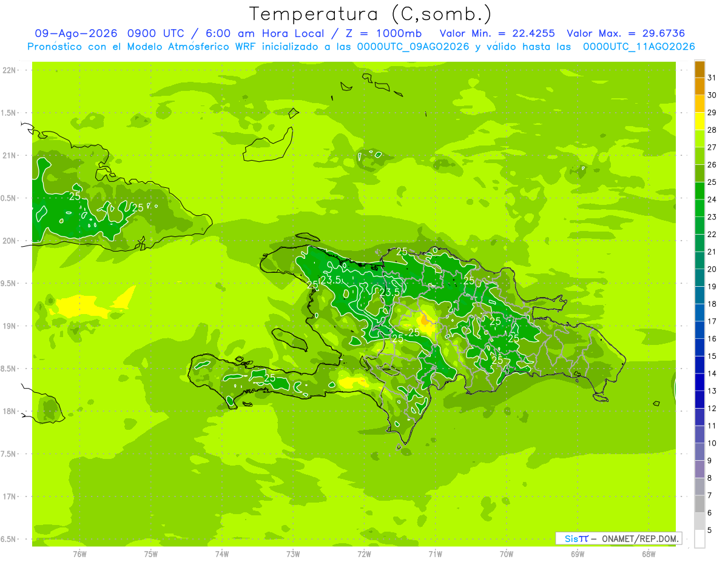The width and height of the screenshot is (728, 562).
Task: Click the '17N' latitude label
Action: [9, 497]
